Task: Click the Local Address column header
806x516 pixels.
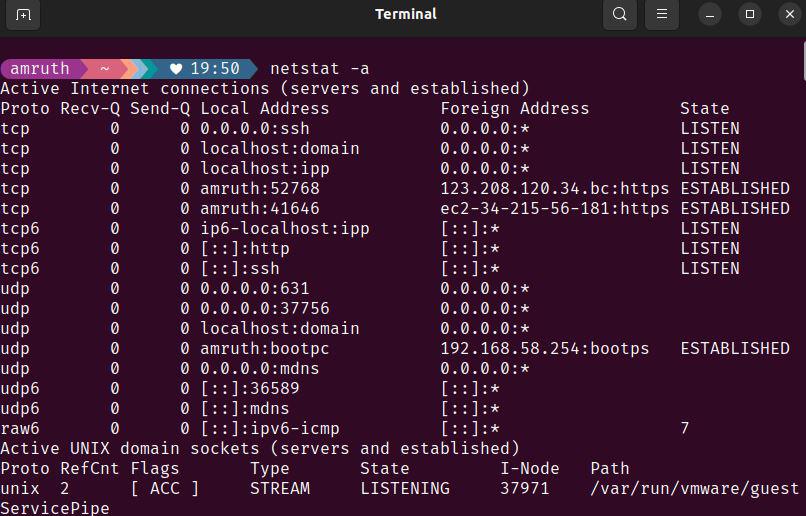Action: tap(264, 109)
